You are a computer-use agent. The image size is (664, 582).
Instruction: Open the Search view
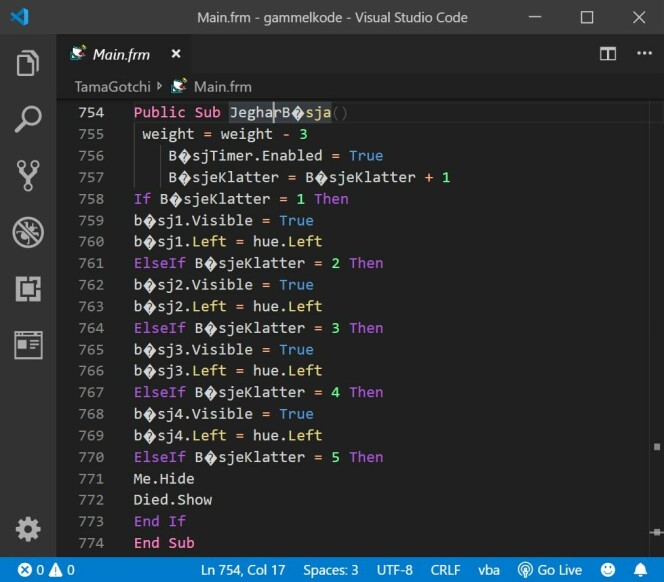[28, 119]
